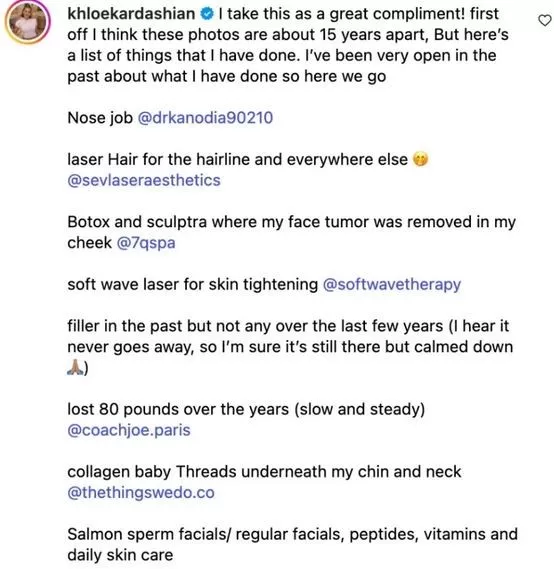Click the "collagen baby Threads" line
The width and height of the screenshot is (554, 569).
[264, 472]
